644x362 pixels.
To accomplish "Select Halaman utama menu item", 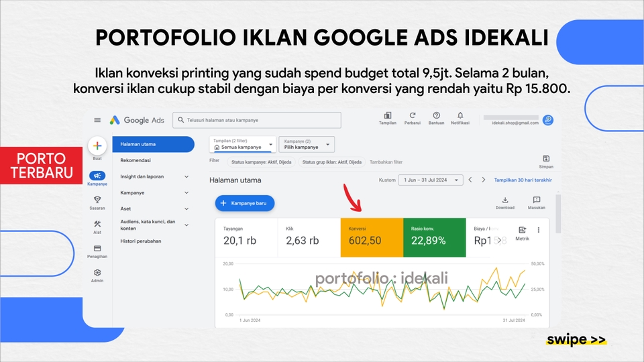I will 153,144.
